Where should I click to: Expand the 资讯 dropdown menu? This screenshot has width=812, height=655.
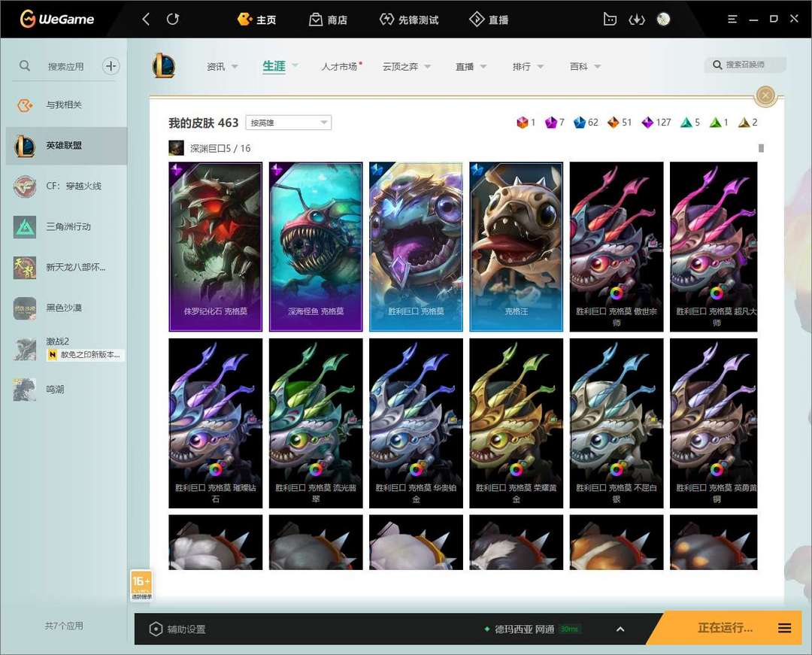tap(222, 67)
